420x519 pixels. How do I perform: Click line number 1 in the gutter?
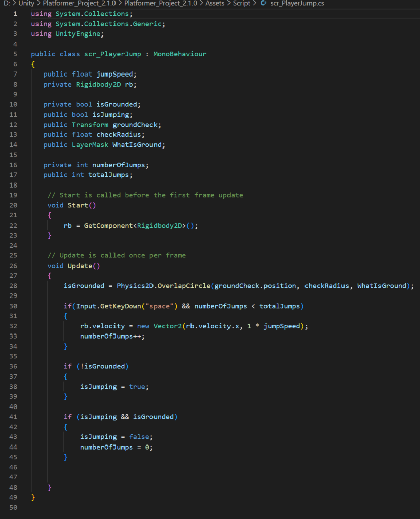click(x=15, y=14)
